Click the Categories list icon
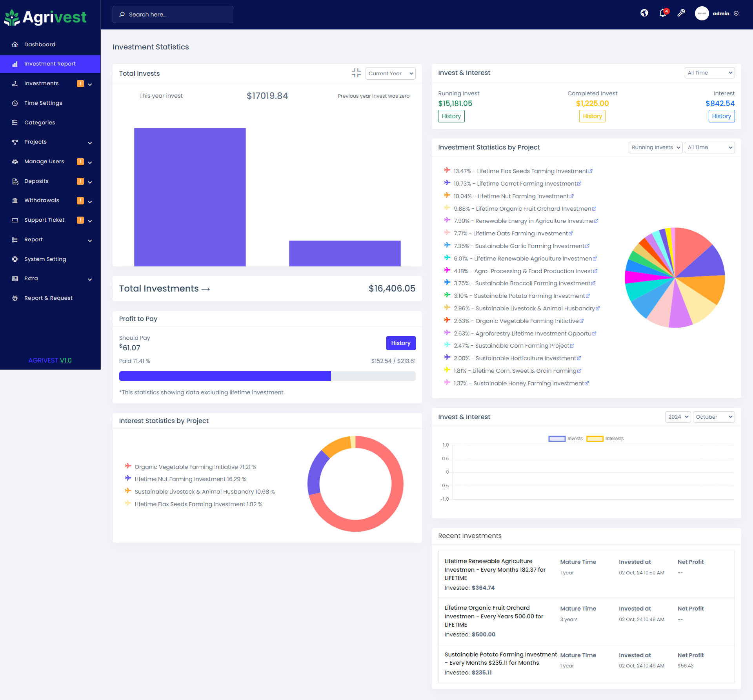 pyautogui.click(x=15, y=122)
